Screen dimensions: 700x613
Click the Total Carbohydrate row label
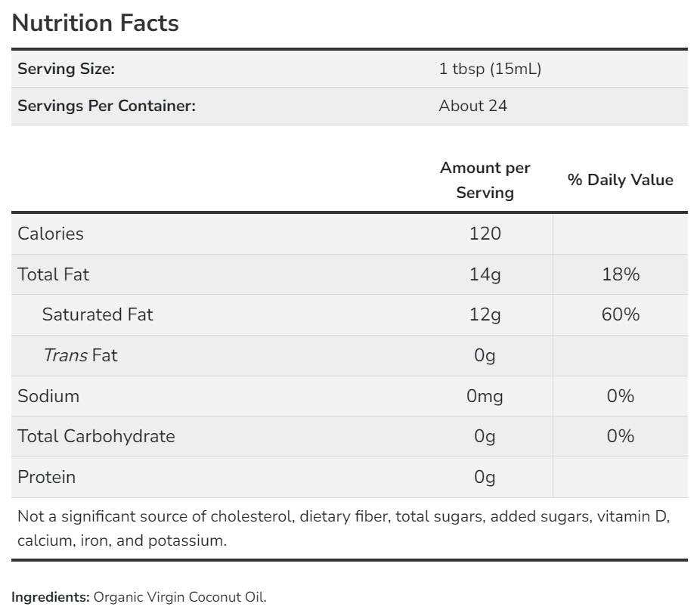pos(96,436)
